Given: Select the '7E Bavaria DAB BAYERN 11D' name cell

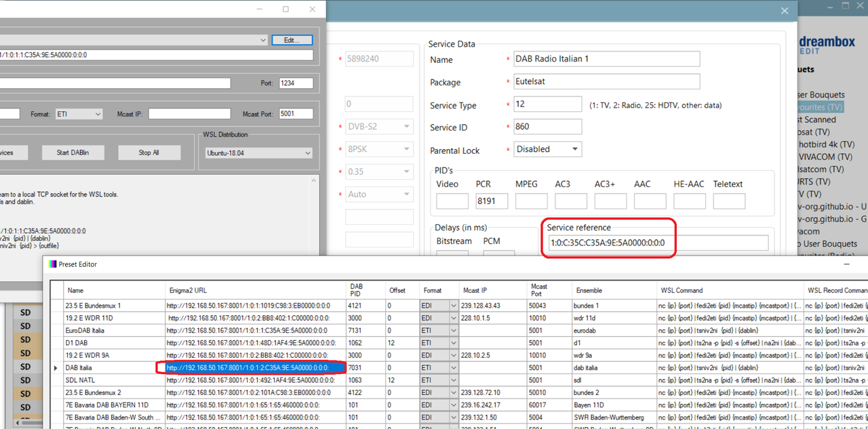Looking at the screenshot, I should [x=115, y=404].
